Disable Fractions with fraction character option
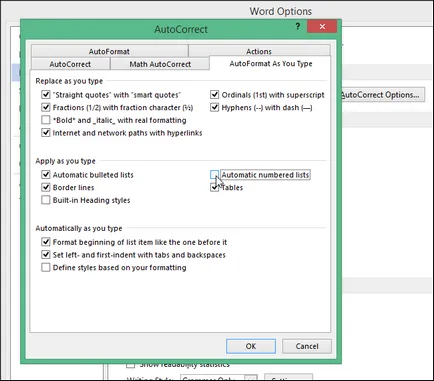 coord(46,107)
